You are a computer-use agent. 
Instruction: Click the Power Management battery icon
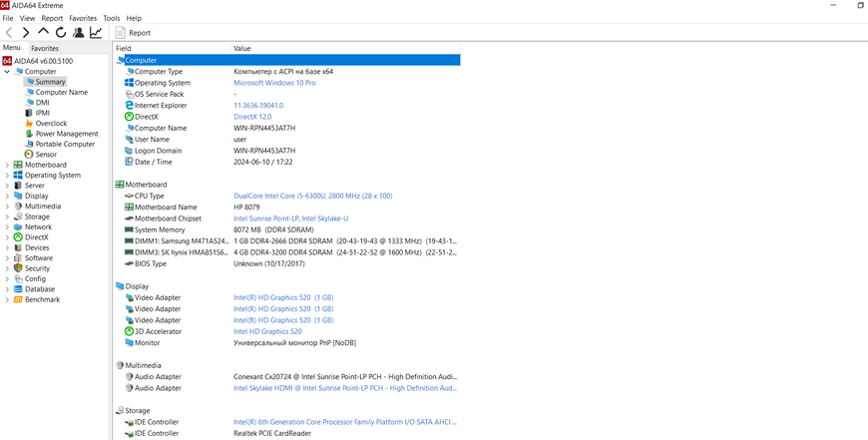[x=29, y=134]
